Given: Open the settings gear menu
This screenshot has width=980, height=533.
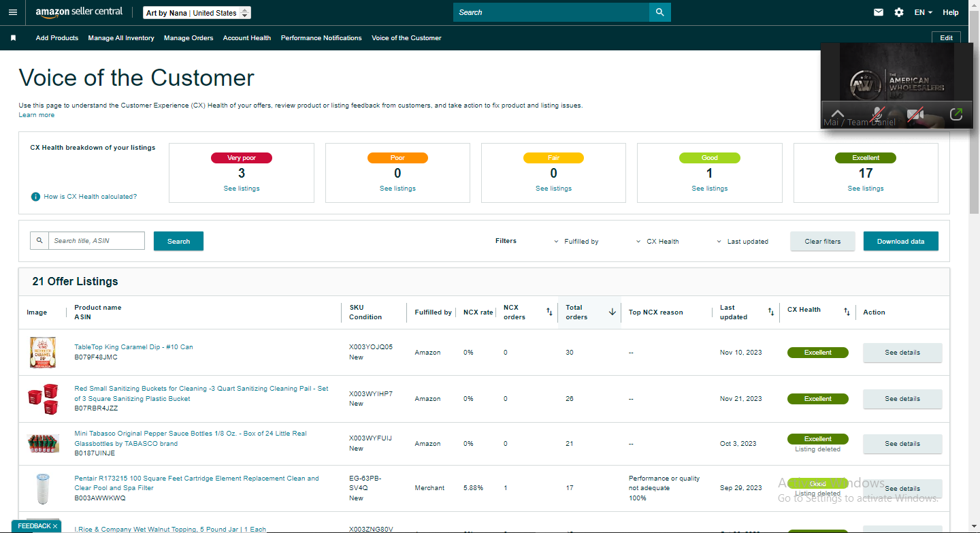Looking at the screenshot, I should [x=899, y=12].
